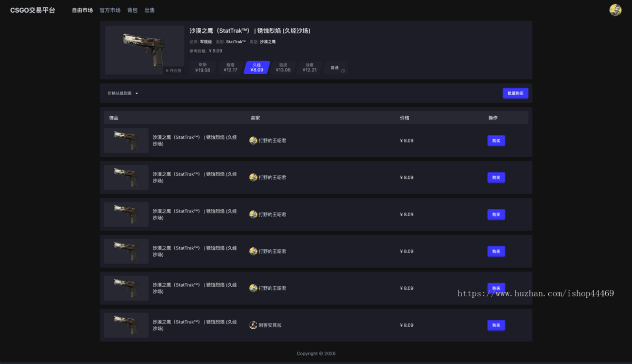Click the 参考价格 ¥8.09 reference price
Image resolution: width=632 pixels, height=364 pixels.
tap(206, 51)
